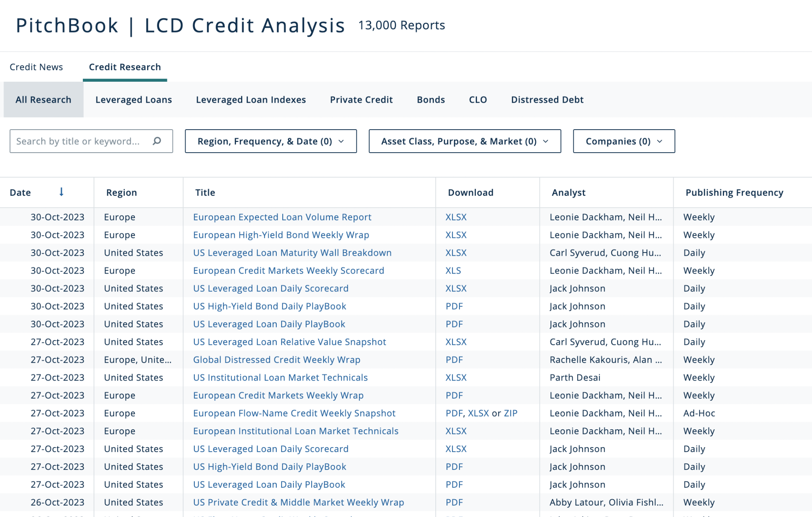812x517 pixels.
Task: Click the Download column header
Action: tap(471, 193)
